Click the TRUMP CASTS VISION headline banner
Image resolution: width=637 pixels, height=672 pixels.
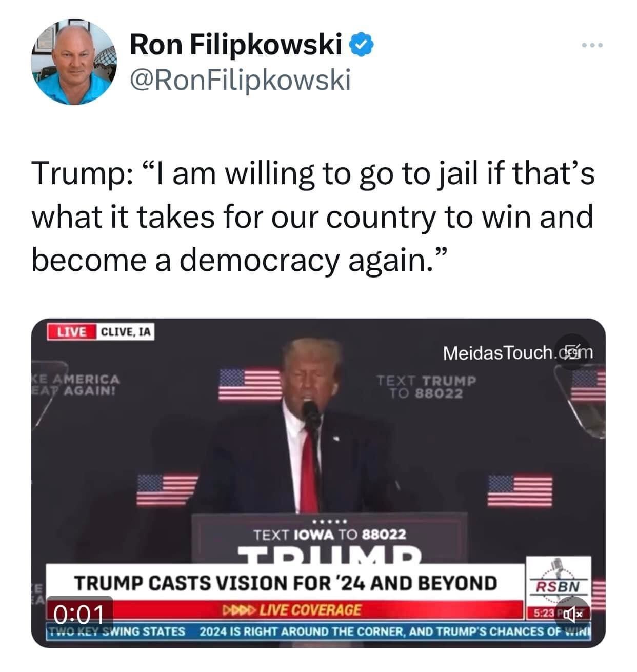286,583
